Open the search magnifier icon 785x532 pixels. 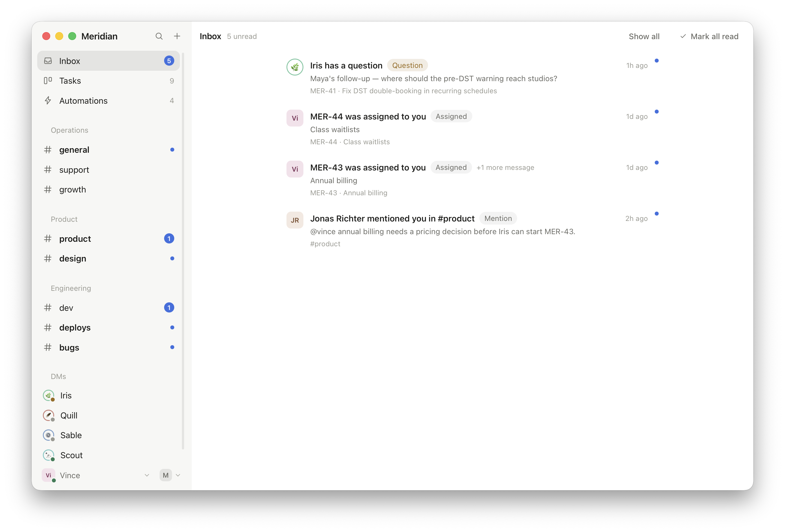click(x=159, y=36)
